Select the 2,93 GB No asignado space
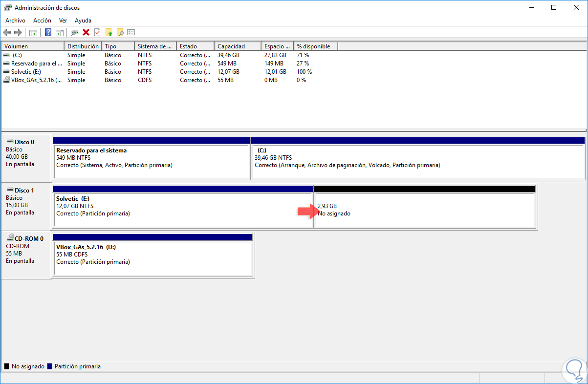The width and height of the screenshot is (588, 384). pos(425,207)
